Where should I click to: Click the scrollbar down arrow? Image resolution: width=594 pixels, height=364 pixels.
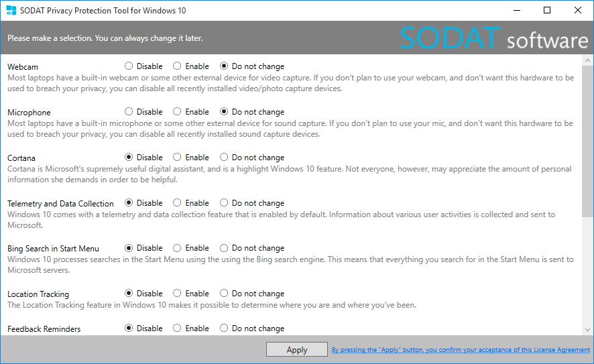tap(587, 330)
